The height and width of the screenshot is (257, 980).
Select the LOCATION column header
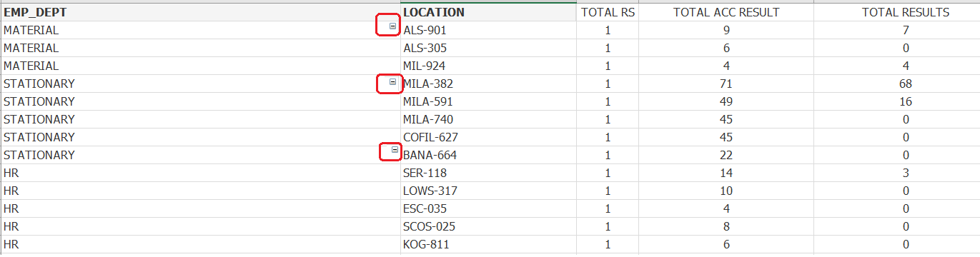[488, 12]
